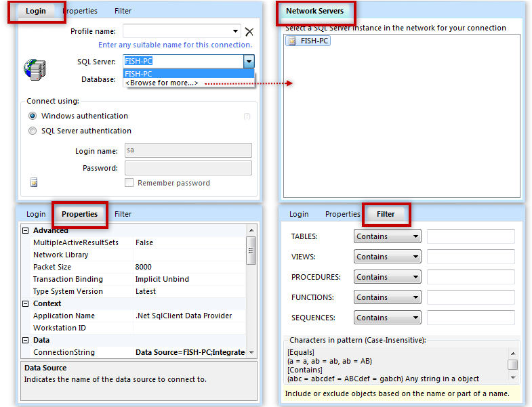The image size is (532, 407).
Task: Enable the Remember password checkbox
Action: 129,183
